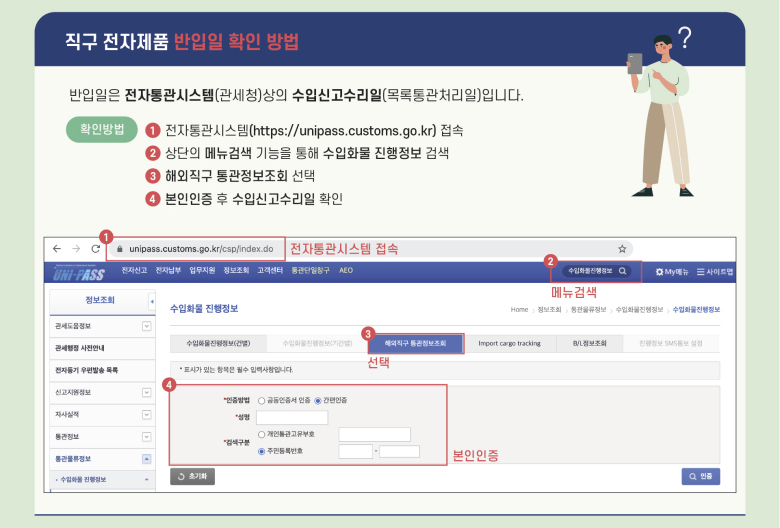This screenshot has height=528, width=780.
Task: Expand 신고지원정보 dropdown arrow
Action: [146, 393]
